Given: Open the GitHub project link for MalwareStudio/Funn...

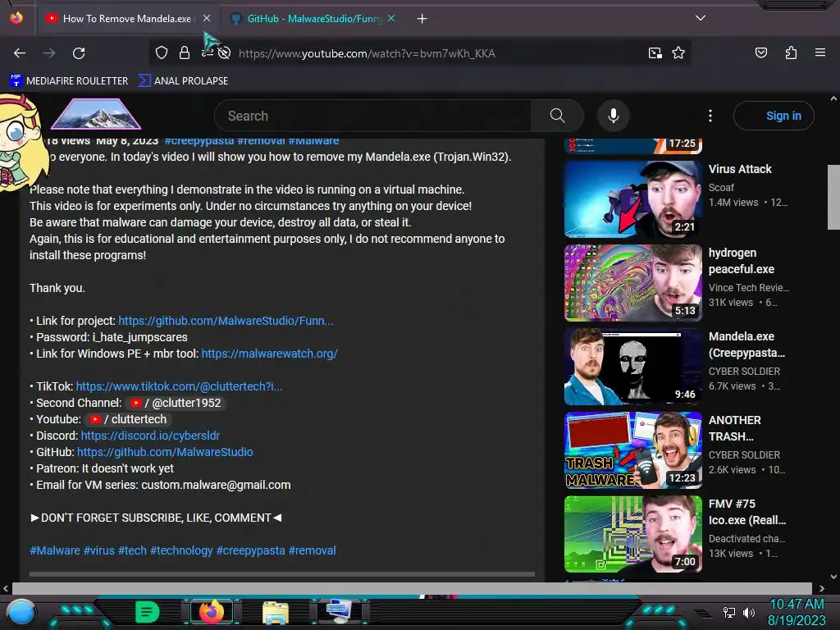Looking at the screenshot, I should 226,321.
